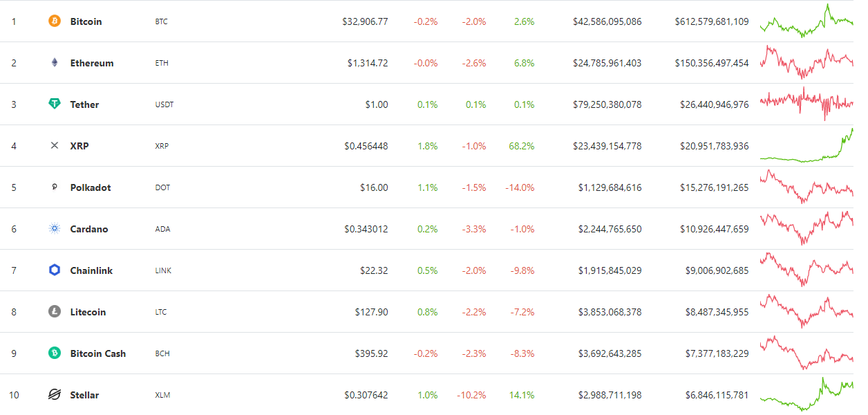
Task: View the XRP 7-day sparkline chart
Action: (x=806, y=145)
